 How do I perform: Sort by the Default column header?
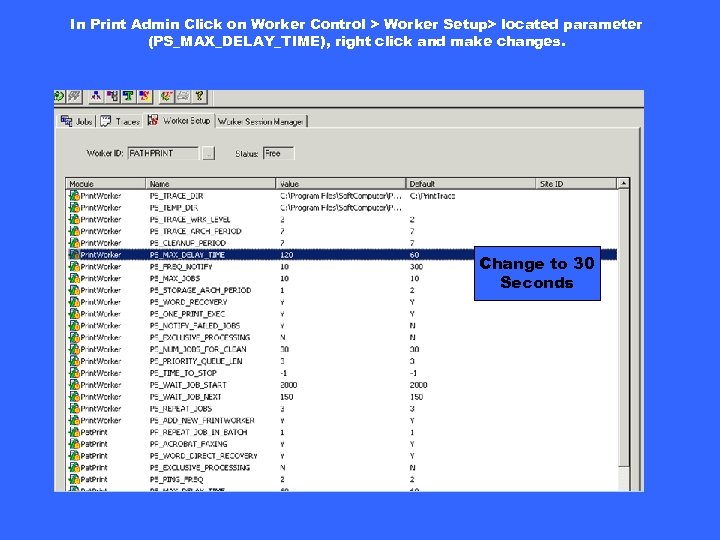[x=471, y=184]
